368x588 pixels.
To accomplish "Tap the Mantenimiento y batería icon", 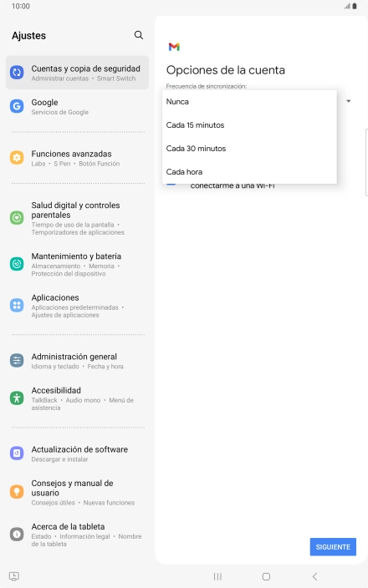I will click(17, 264).
